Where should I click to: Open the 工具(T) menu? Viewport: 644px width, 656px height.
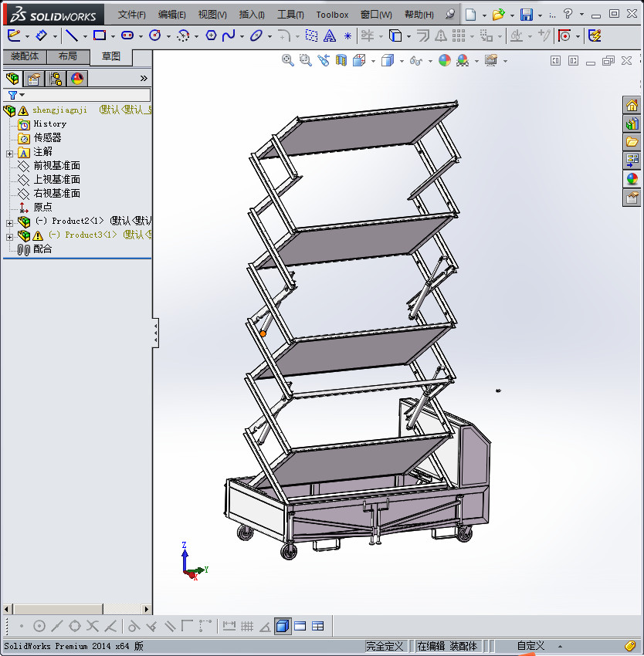tap(290, 15)
